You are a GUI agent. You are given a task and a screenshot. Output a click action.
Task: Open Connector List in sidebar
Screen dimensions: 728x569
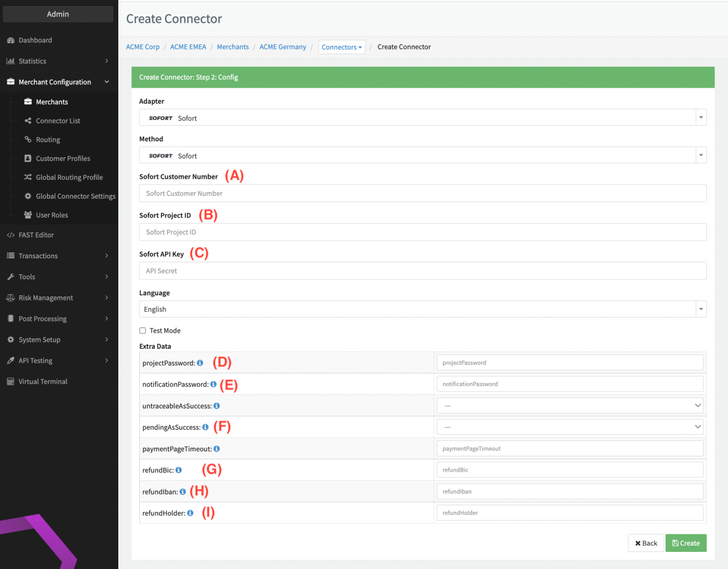pos(58,121)
